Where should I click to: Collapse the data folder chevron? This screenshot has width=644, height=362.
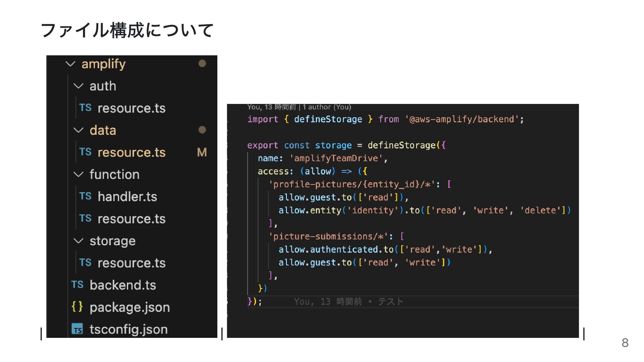(78, 130)
